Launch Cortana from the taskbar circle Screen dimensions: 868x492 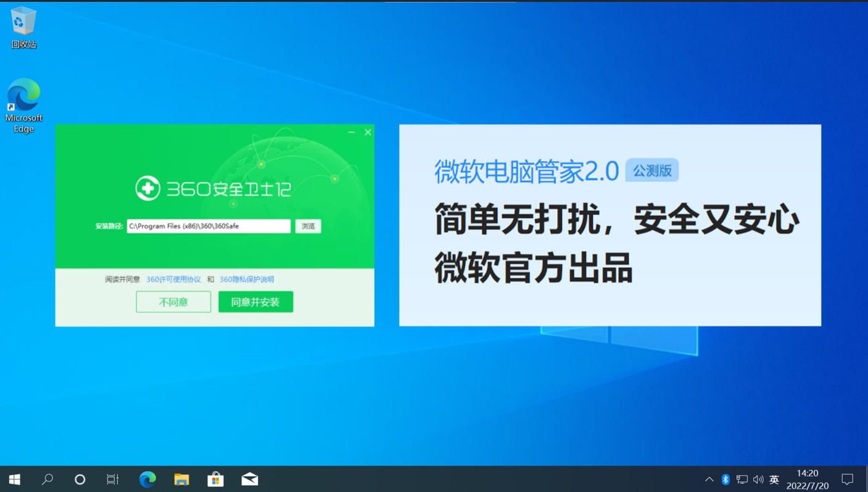pyautogui.click(x=80, y=479)
